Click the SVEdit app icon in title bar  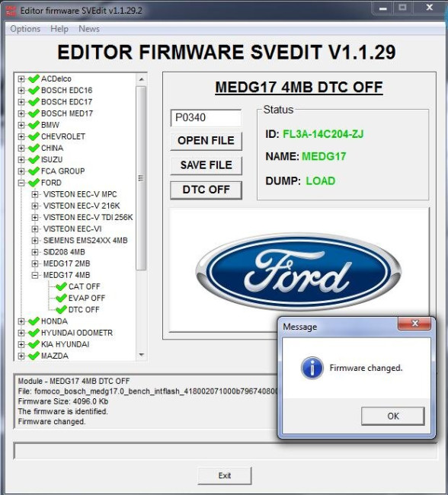(11, 11)
